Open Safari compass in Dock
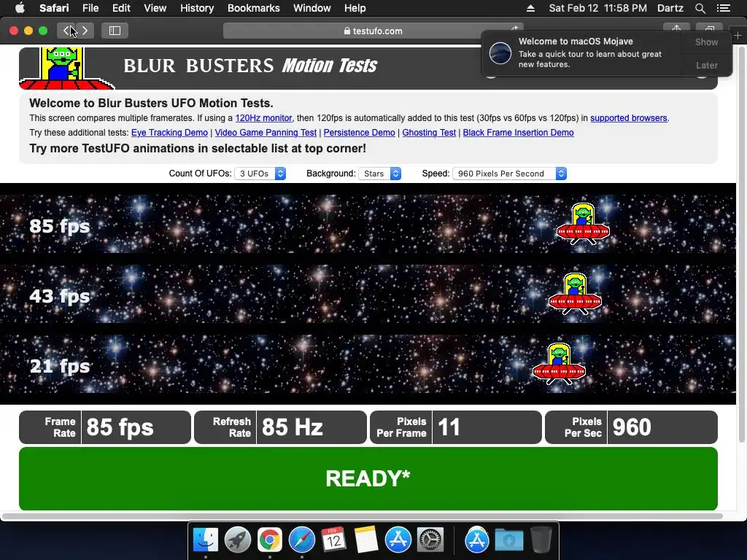The height and width of the screenshot is (560, 747). point(301,540)
